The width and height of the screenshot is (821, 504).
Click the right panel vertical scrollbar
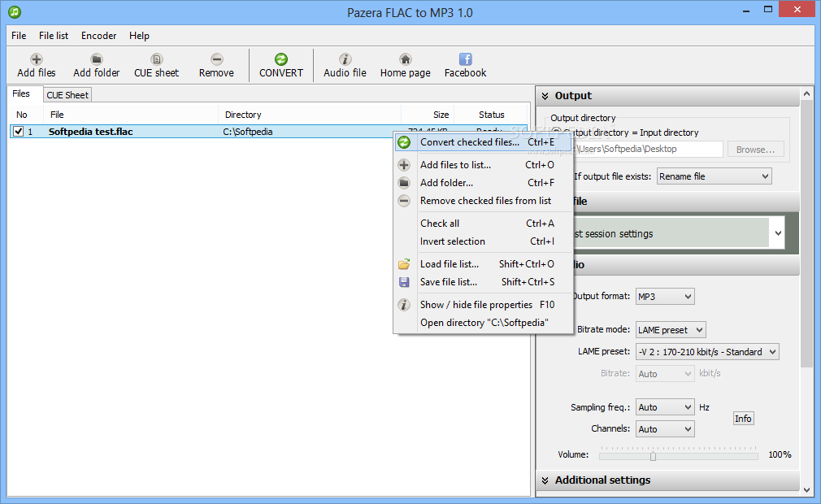pyautogui.click(x=807, y=234)
